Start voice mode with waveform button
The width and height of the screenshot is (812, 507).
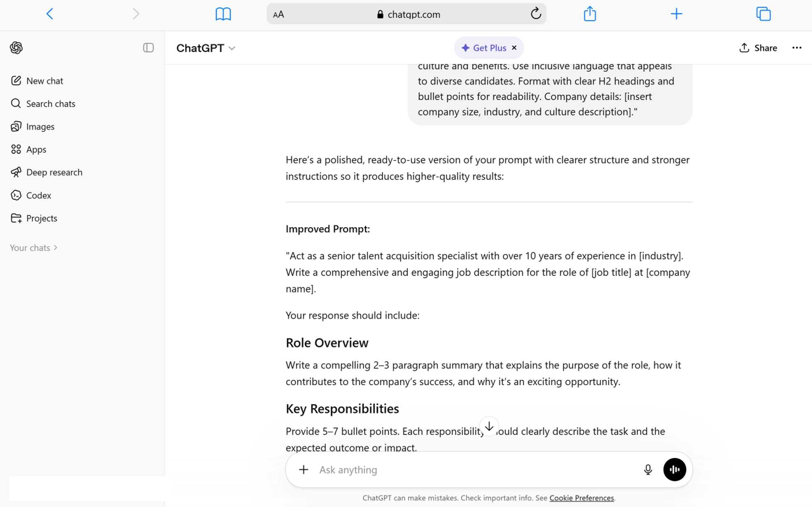[x=674, y=470]
